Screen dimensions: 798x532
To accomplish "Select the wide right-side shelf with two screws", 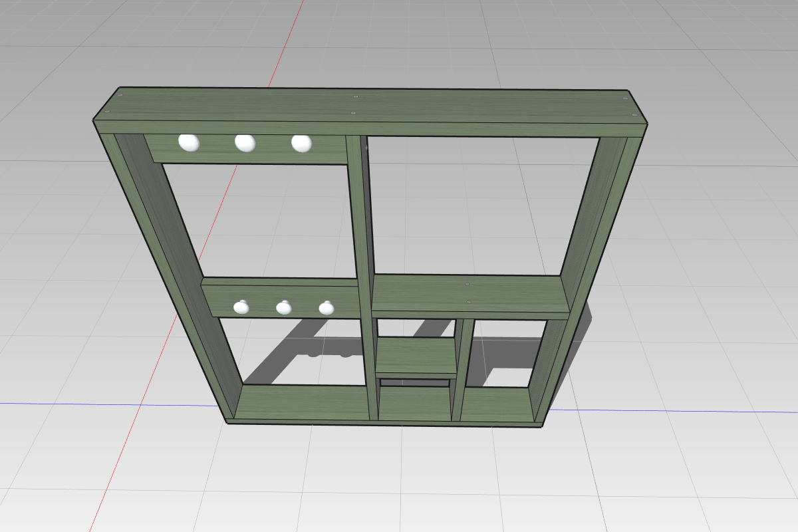I will pyautogui.click(x=470, y=296).
